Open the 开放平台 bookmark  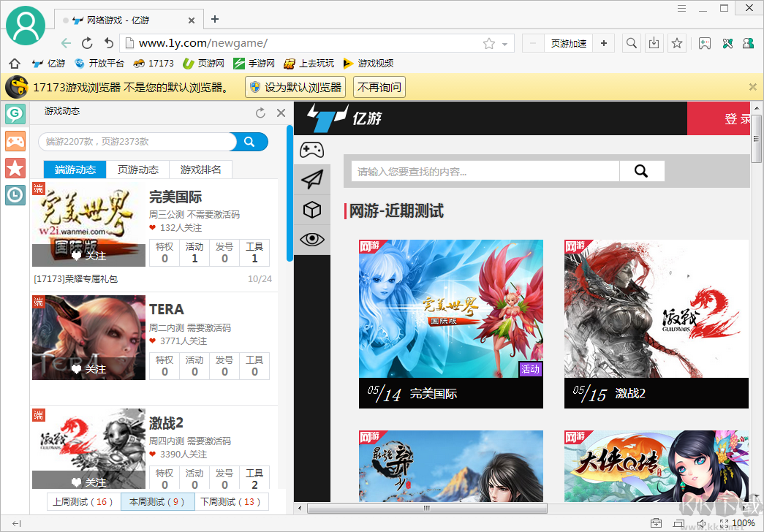point(99,64)
